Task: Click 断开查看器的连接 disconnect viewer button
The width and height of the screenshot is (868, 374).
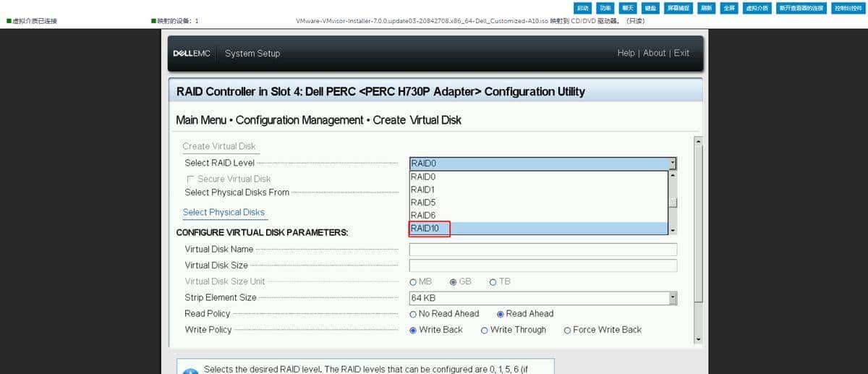Action: (x=801, y=8)
